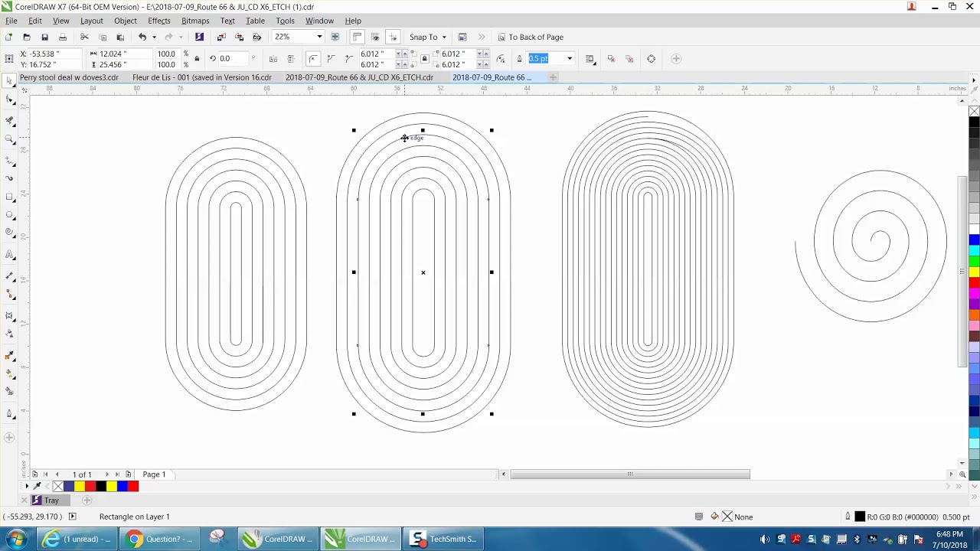This screenshot has width=980, height=551.
Task: Click the Export icon in toolbar
Action: coord(240,37)
